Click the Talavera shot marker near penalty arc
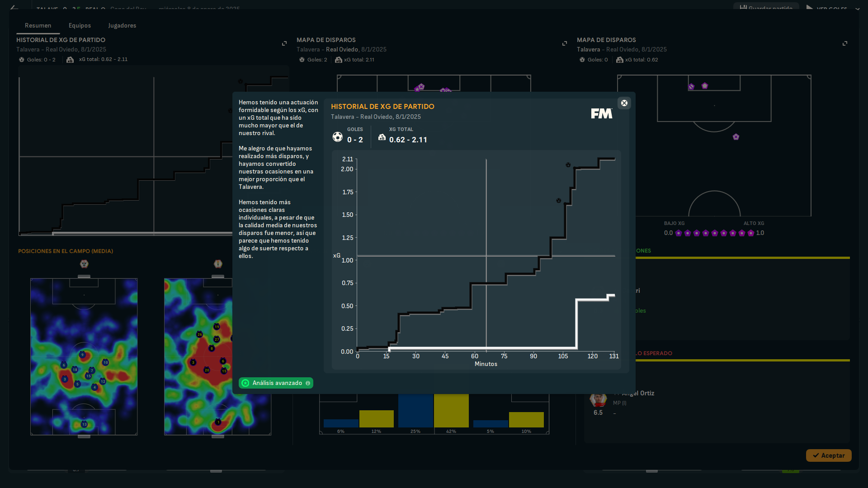The height and width of the screenshot is (488, 868). pos(736,137)
